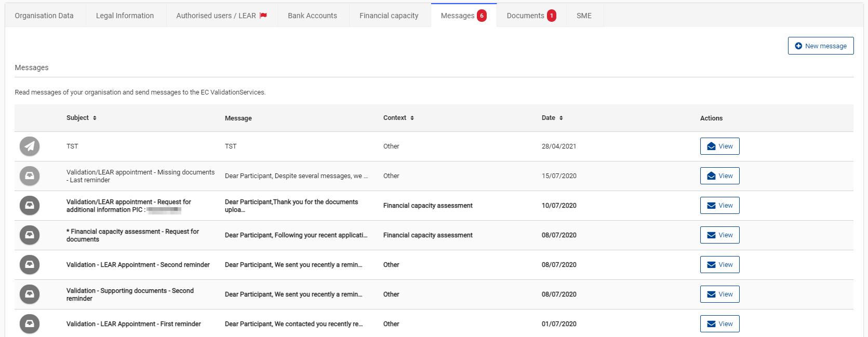Click the inbox icon beside the Missing documents Last reminder message
The width and height of the screenshot is (868, 337).
30,176
